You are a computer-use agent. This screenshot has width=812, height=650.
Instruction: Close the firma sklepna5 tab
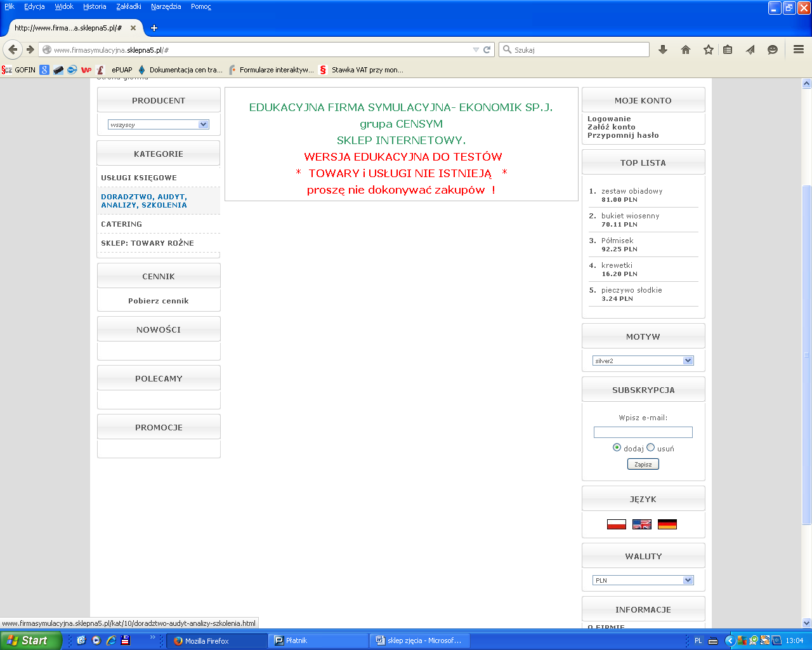[x=133, y=28]
